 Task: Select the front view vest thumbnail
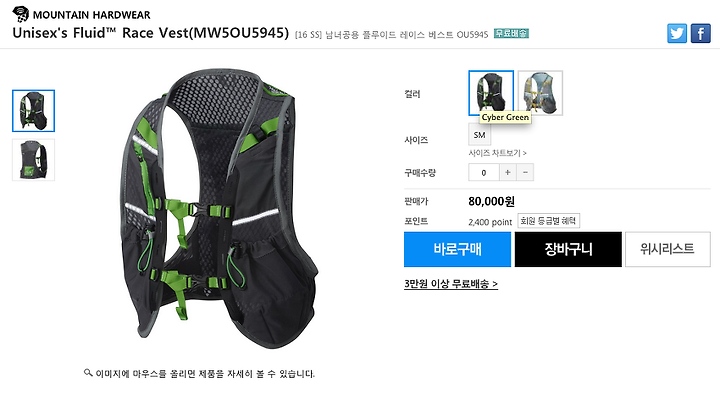click(34, 111)
